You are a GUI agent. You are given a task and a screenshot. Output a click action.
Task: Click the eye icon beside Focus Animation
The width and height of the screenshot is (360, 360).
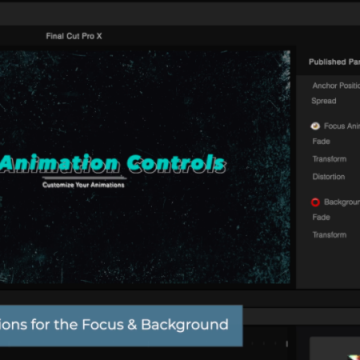tap(315, 126)
